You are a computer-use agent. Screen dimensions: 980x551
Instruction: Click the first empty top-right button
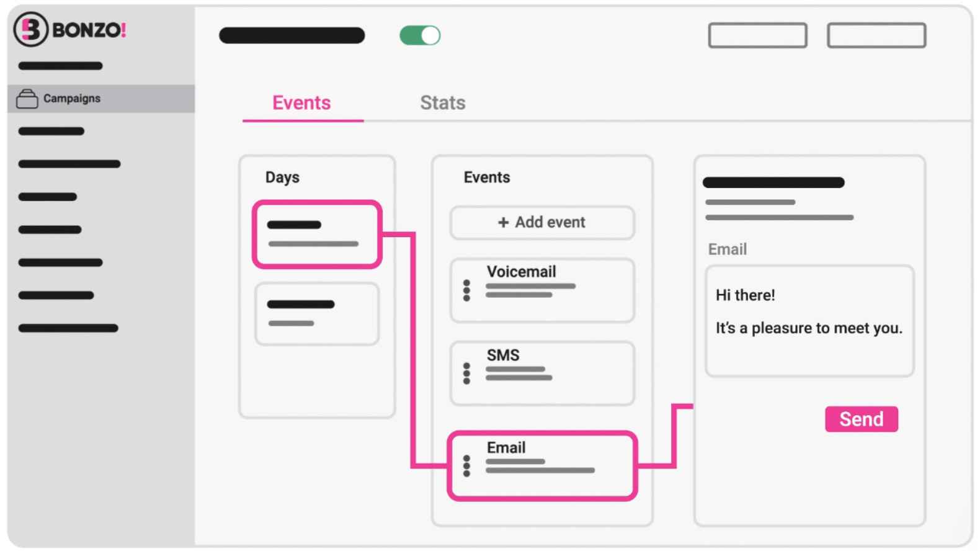pos(757,35)
